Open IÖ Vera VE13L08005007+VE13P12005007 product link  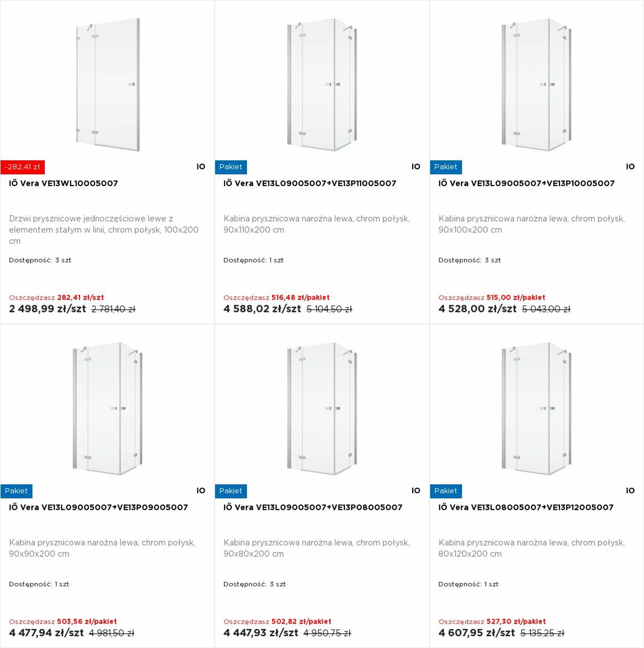(x=526, y=507)
